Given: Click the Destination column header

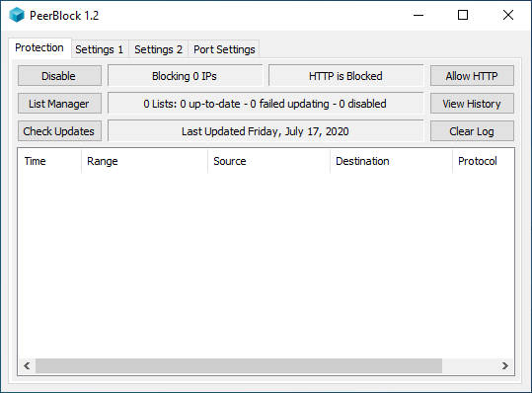Looking at the screenshot, I should 391,161.
